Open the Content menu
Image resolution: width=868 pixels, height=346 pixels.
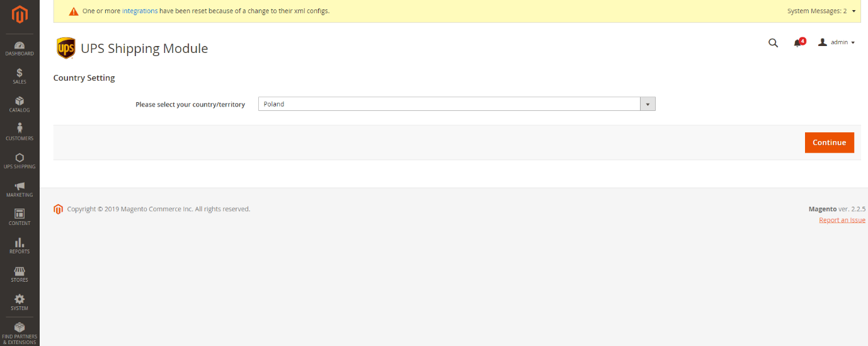coord(20,218)
